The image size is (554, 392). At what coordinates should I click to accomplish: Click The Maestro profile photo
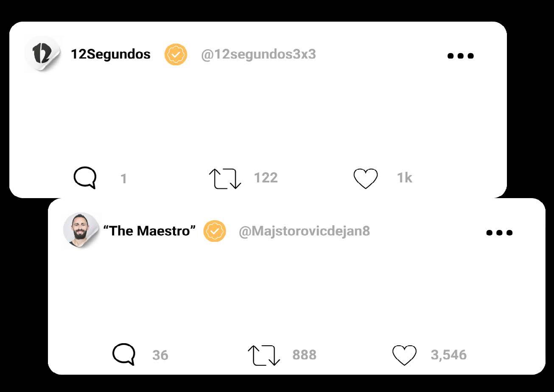(80, 230)
